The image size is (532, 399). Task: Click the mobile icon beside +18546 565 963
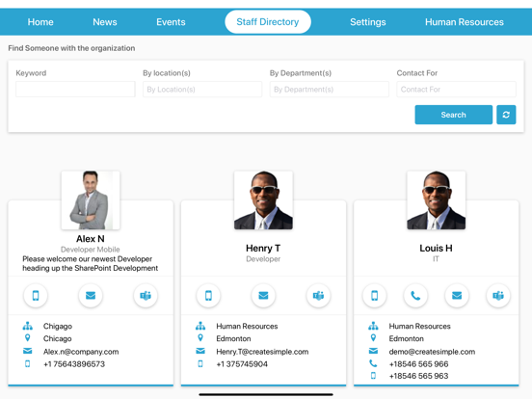373,376
